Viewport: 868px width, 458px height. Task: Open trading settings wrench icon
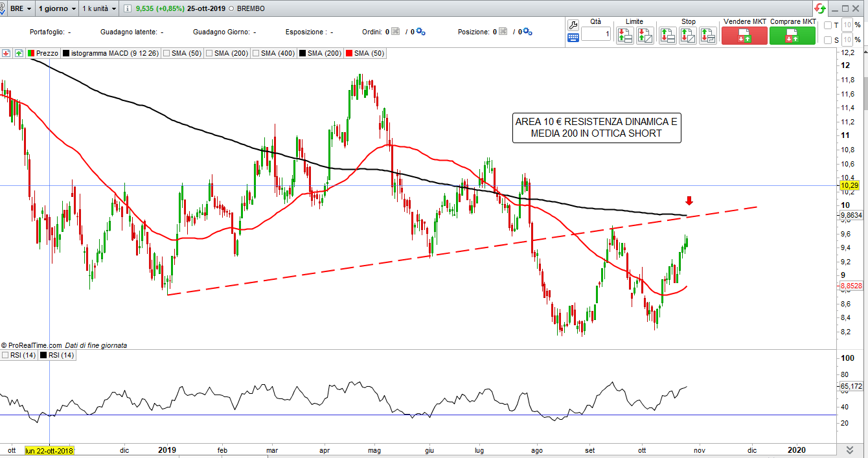pyautogui.click(x=573, y=25)
